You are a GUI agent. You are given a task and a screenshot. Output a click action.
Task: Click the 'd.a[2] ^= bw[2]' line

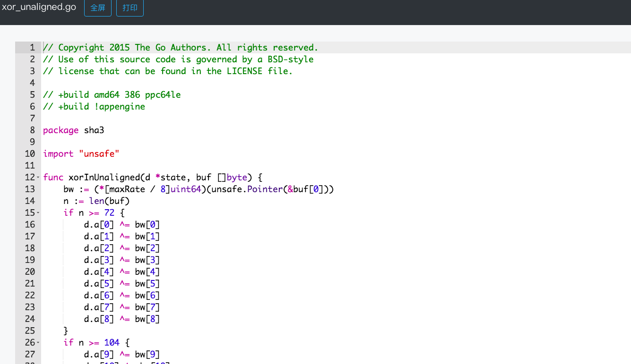click(x=122, y=248)
